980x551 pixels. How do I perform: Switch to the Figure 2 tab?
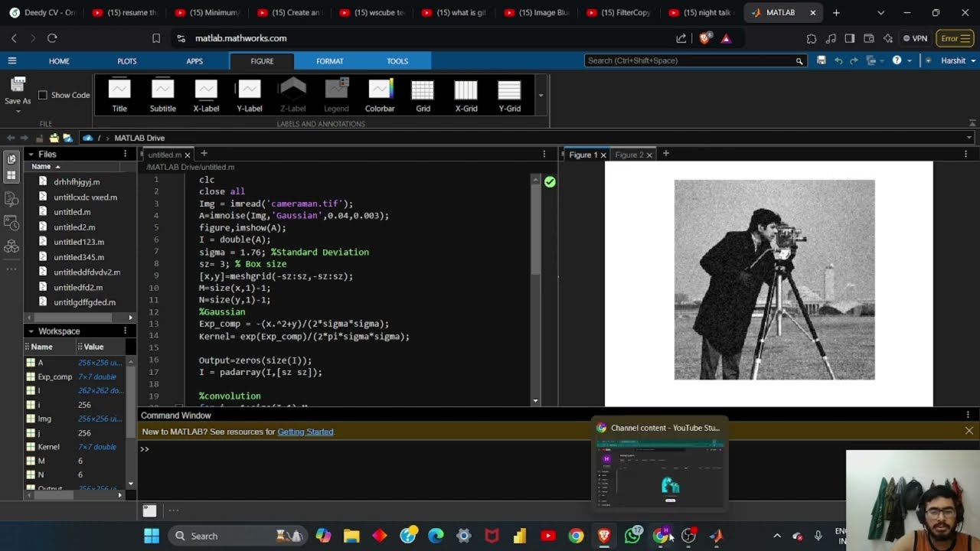tap(629, 155)
